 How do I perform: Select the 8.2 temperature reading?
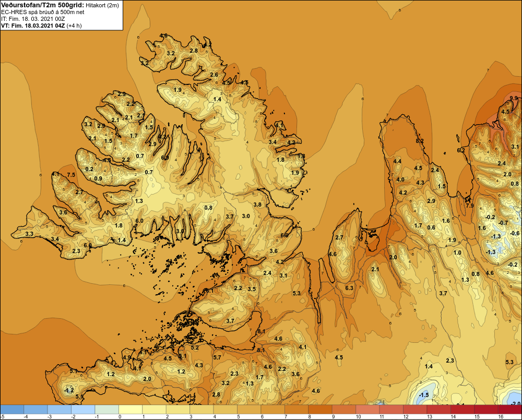coord(420,141)
